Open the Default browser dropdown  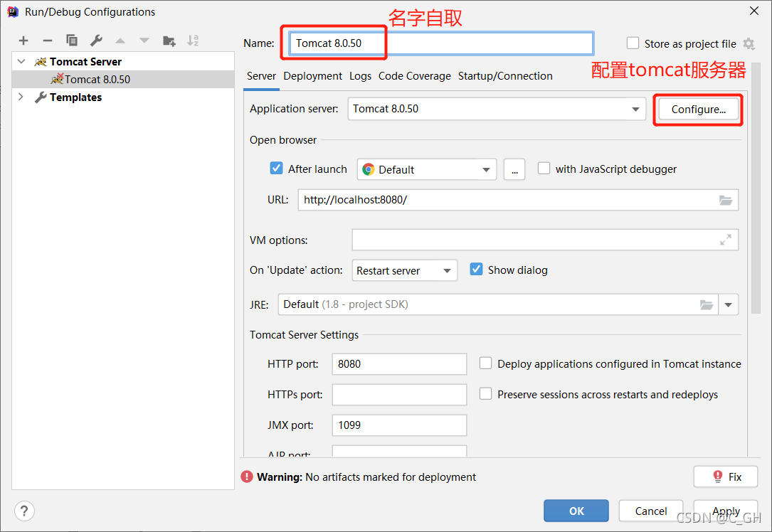pyautogui.click(x=426, y=170)
